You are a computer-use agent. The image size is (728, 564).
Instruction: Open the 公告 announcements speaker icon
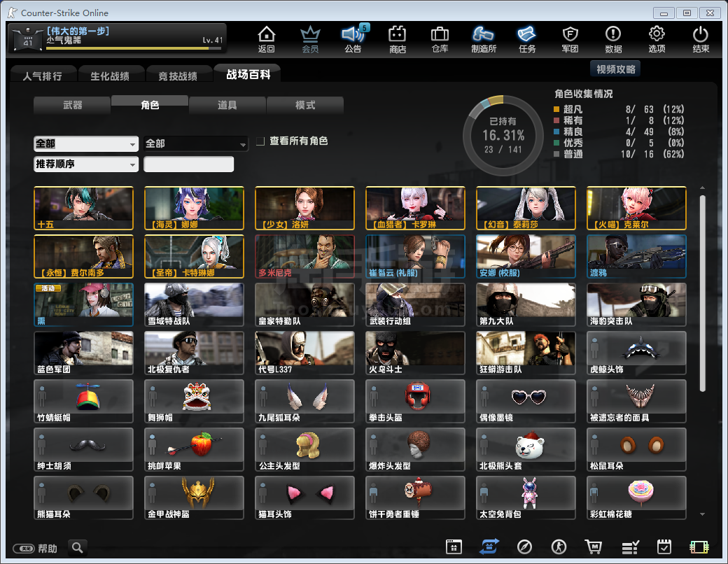pos(353,39)
